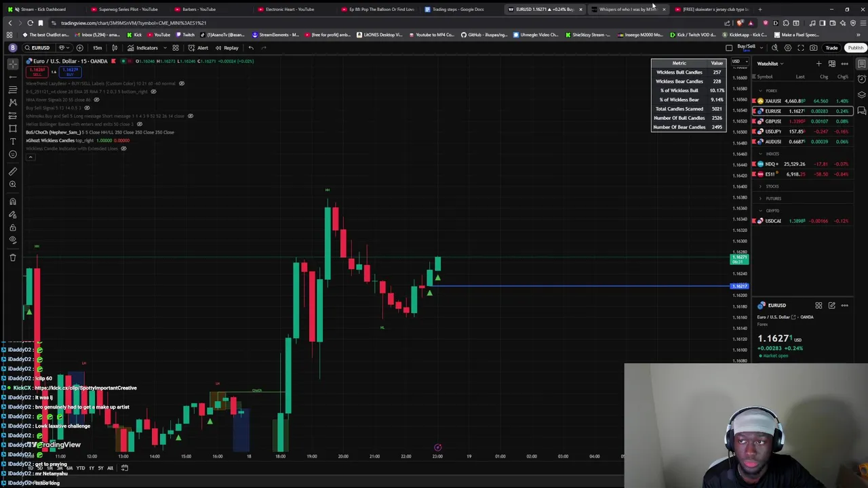
Task: Toggle visibility of WaveTrend LazyBear indicator
Action: pos(181,83)
